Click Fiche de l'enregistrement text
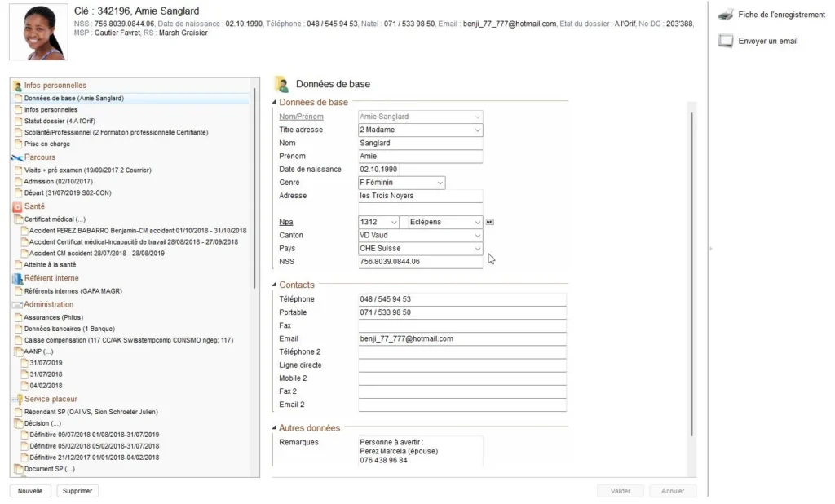The height and width of the screenshot is (504, 835). [x=781, y=15]
